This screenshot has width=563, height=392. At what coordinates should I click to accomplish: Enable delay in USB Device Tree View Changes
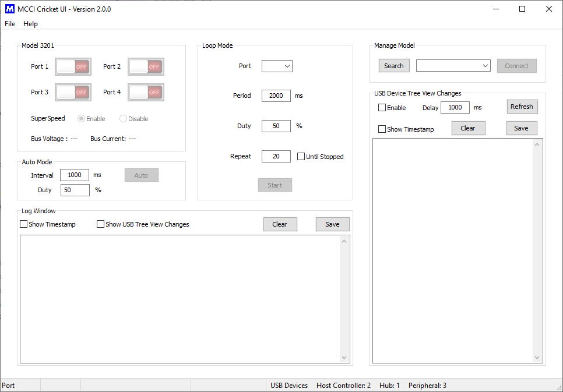point(382,107)
